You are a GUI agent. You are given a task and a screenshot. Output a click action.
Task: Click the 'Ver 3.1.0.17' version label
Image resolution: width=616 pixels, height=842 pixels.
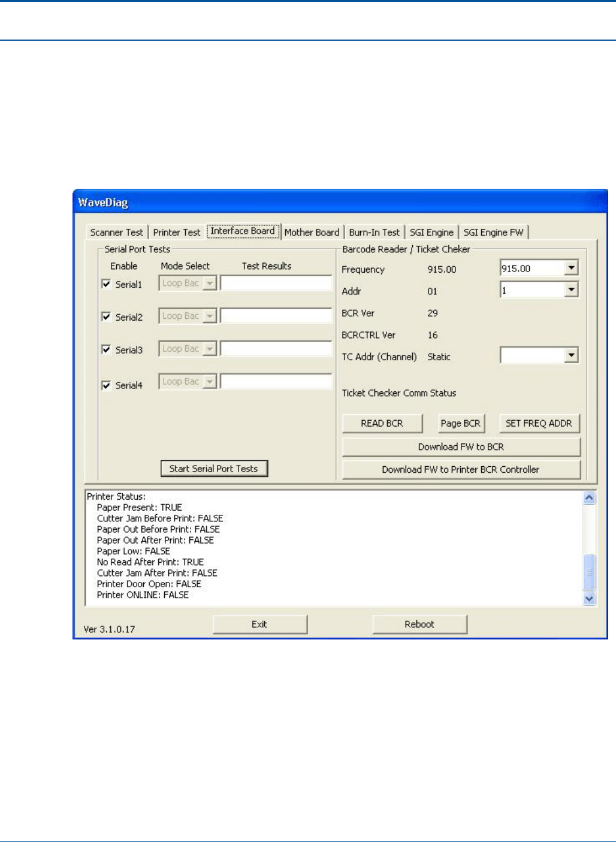(x=109, y=629)
